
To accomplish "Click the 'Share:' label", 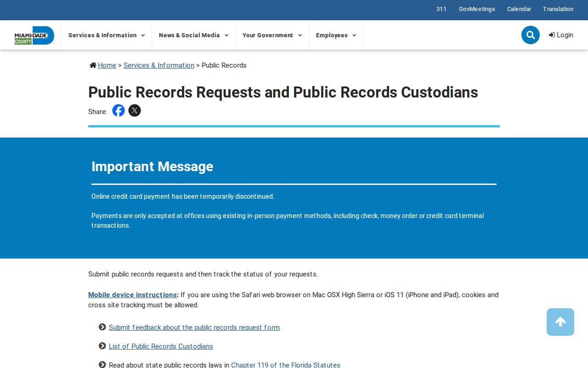I will pos(97,111).
